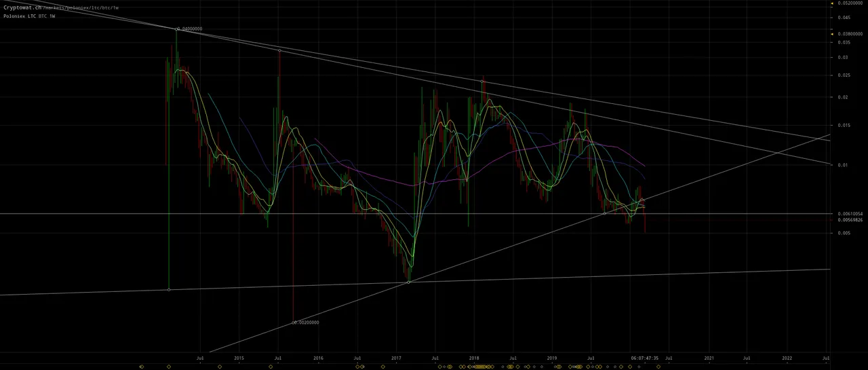
Task: Select the trendline anchor labeled 0.00200000
Action: tap(293, 322)
